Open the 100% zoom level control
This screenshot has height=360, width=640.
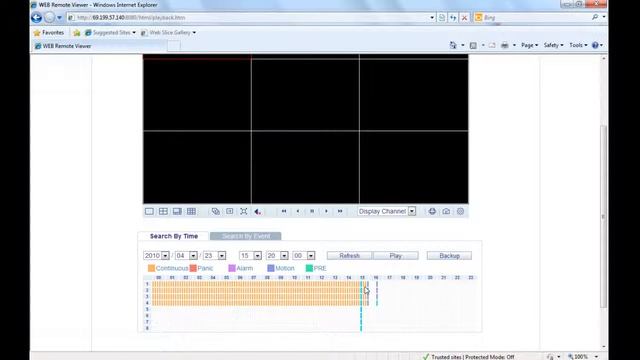583,356
